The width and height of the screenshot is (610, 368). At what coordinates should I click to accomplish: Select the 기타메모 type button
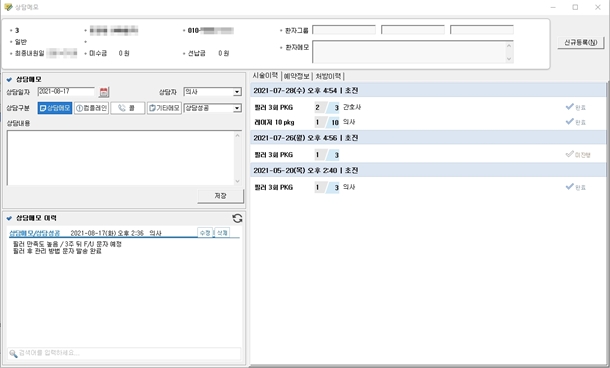(164, 108)
